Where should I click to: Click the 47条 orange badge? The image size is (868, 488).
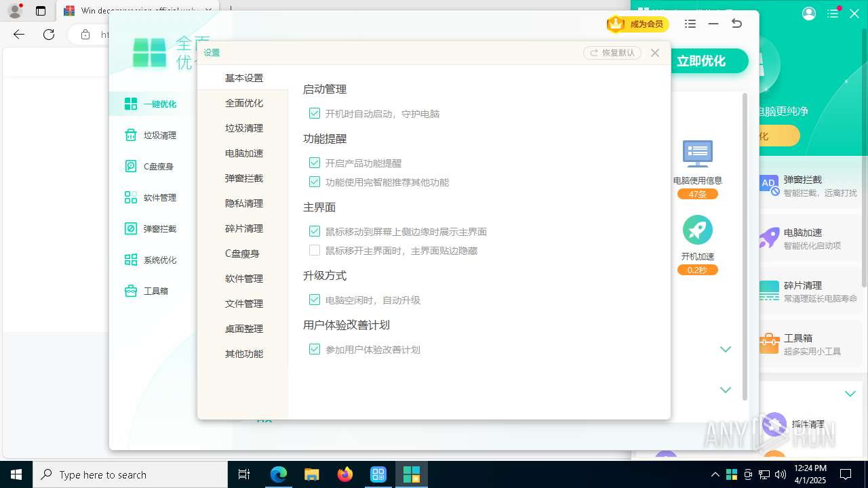tap(697, 194)
